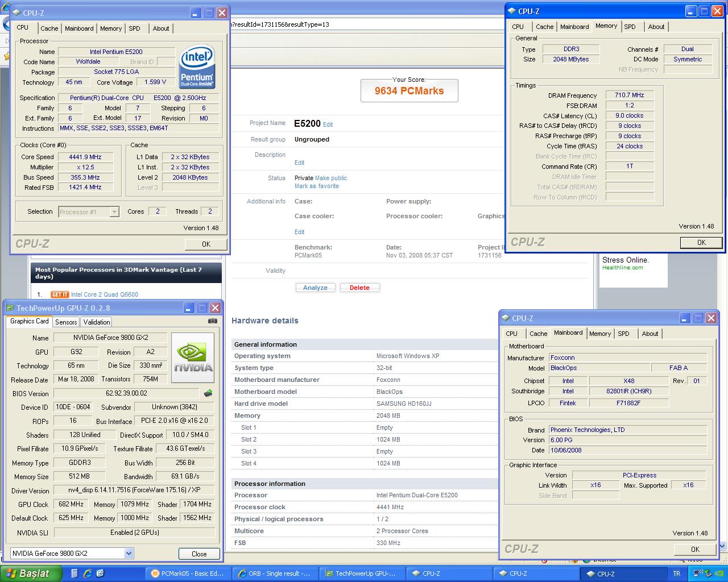Click the Edit link next to project name E5200
Screen dimensions: 728x582
coord(328,124)
